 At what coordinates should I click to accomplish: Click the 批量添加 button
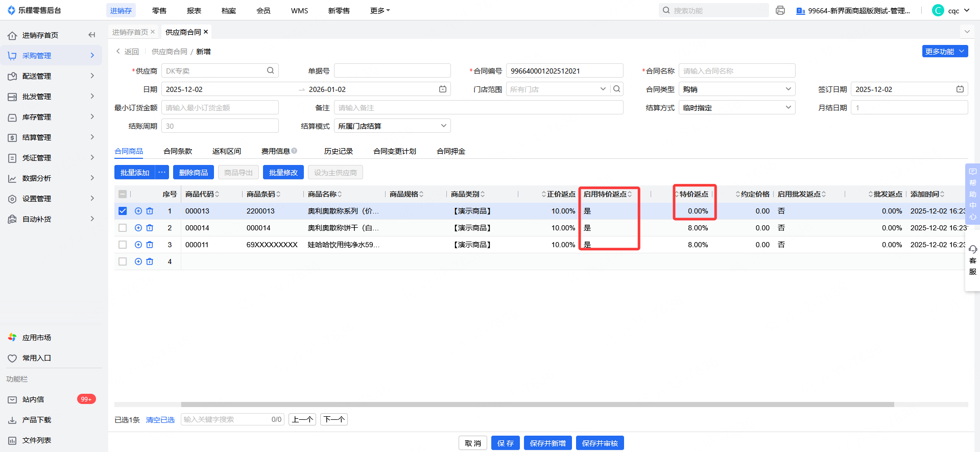click(x=135, y=172)
